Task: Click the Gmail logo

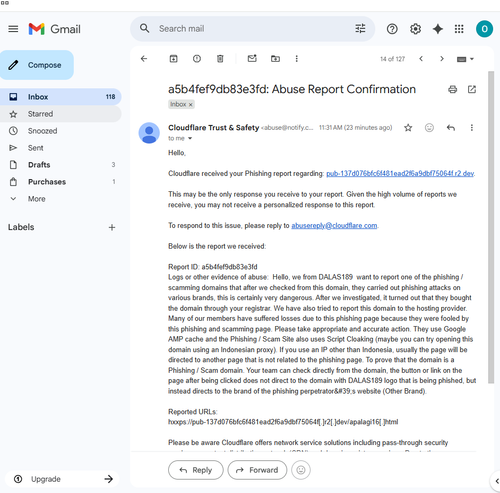Action: tap(55, 29)
